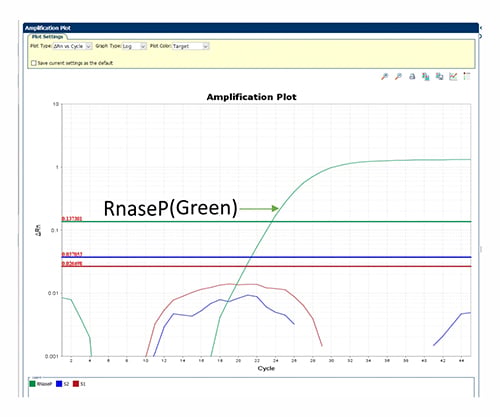Click the red S1 legend swatch
This screenshot has width=500, height=417.
tap(76, 384)
